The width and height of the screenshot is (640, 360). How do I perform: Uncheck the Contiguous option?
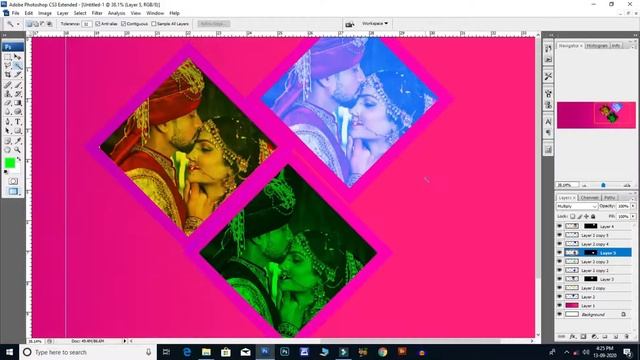123,24
